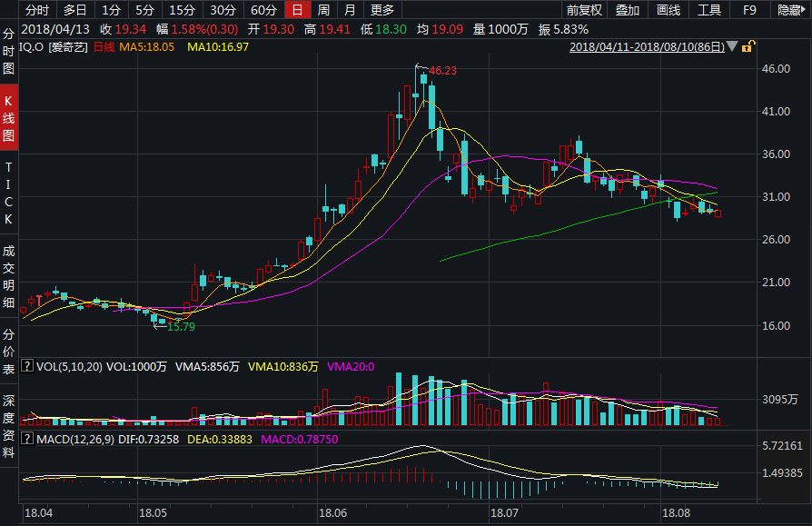Open the 前复权 price adjustment menu

click(x=584, y=10)
